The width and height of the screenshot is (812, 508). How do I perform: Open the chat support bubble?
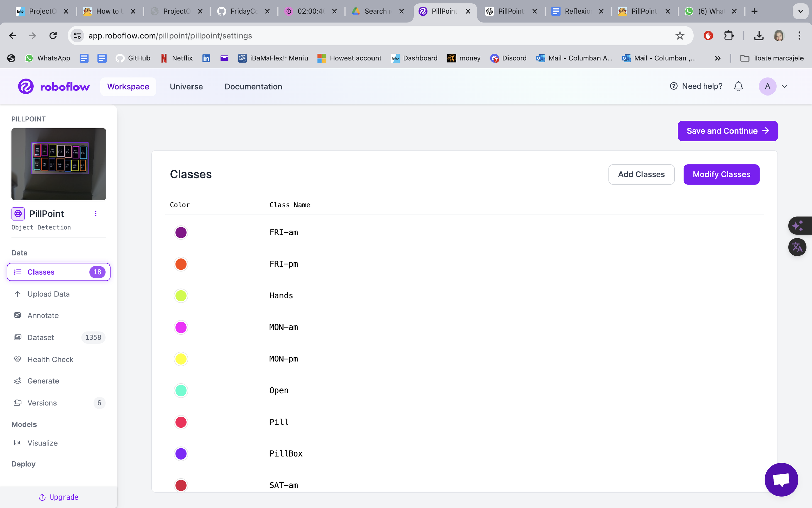(x=781, y=480)
